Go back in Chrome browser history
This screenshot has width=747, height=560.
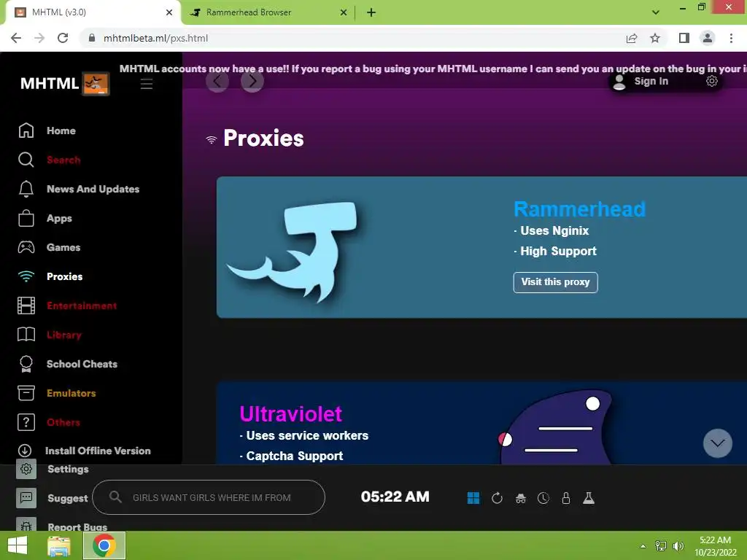click(16, 38)
